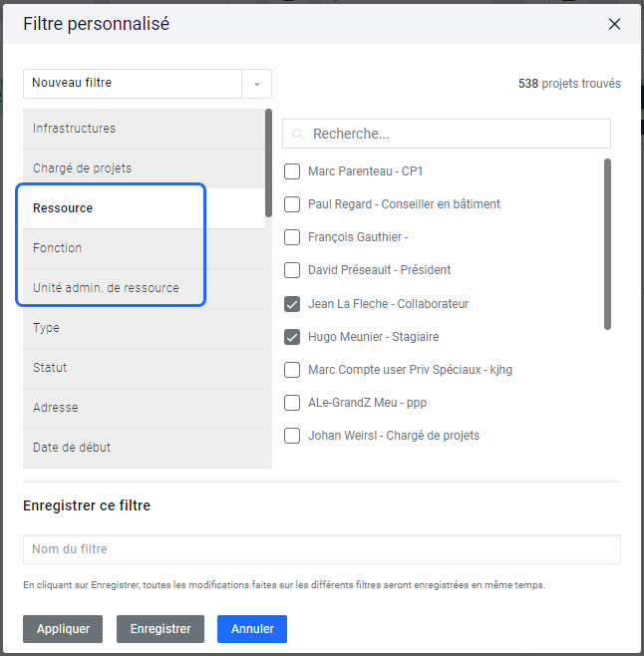Tick Paul Regard - Conseiller en bâtiment
This screenshot has height=656, width=644.
(x=292, y=204)
